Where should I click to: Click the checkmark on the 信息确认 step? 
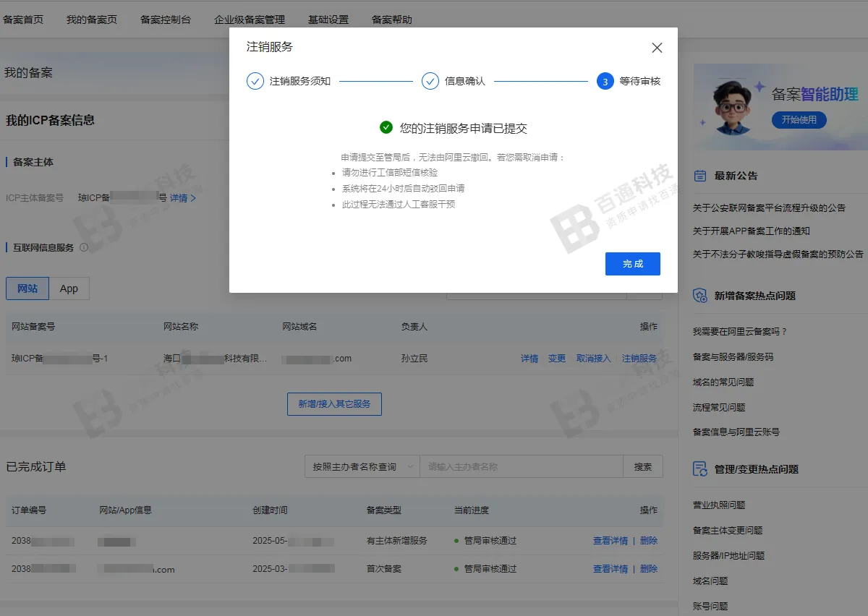click(x=432, y=81)
